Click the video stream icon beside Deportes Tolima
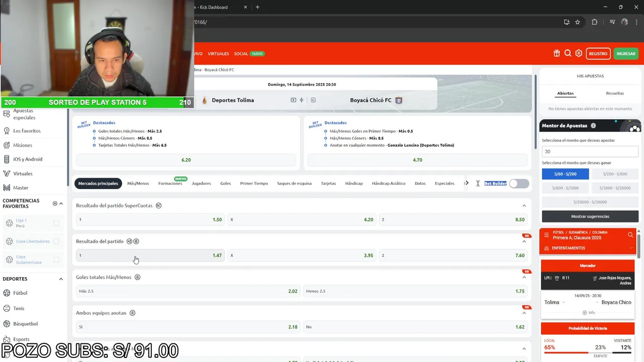This screenshot has width=644, height=362. (x=293, y=100)
